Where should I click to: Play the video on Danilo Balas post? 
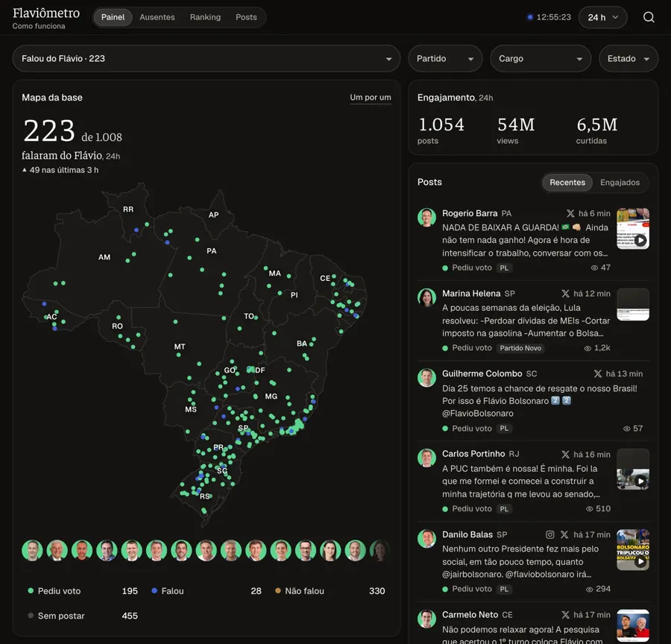(640, 562)
